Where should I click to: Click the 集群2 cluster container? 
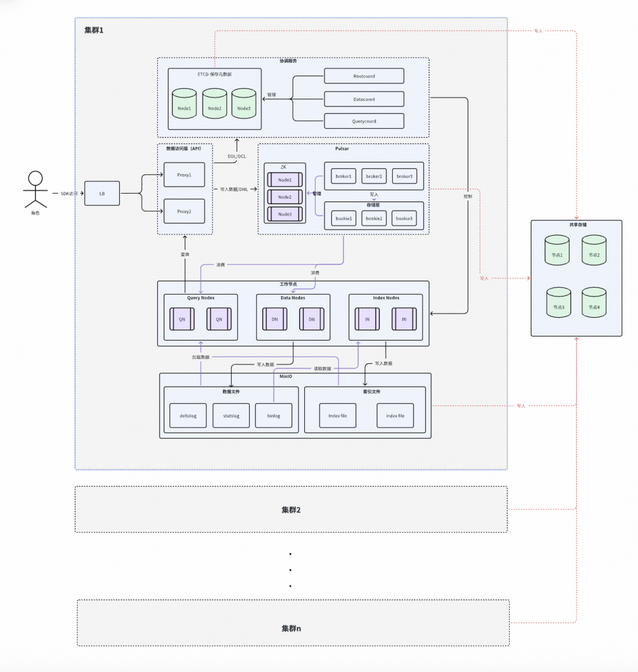pyautogui.click(x=291, y=510)
